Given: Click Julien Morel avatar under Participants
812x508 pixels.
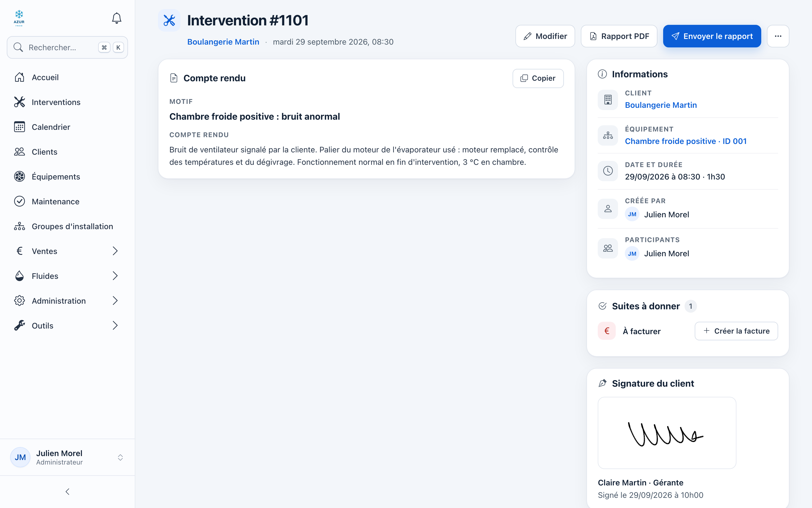Looking at the screenshot, I should [632, 254].
